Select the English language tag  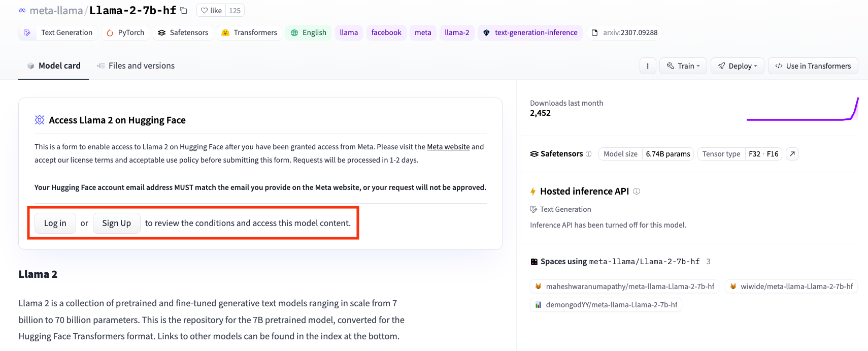pyautogui.click(x=308, y=33)
